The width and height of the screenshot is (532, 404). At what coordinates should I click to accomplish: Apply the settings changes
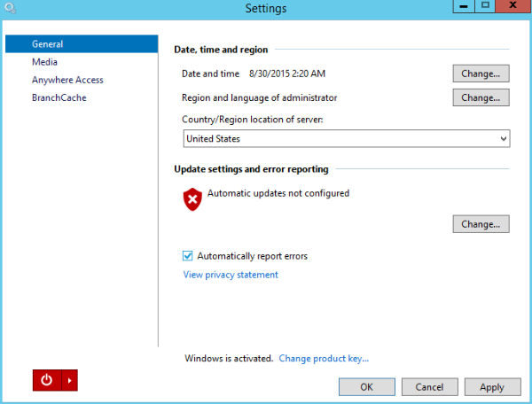[492, 387]
